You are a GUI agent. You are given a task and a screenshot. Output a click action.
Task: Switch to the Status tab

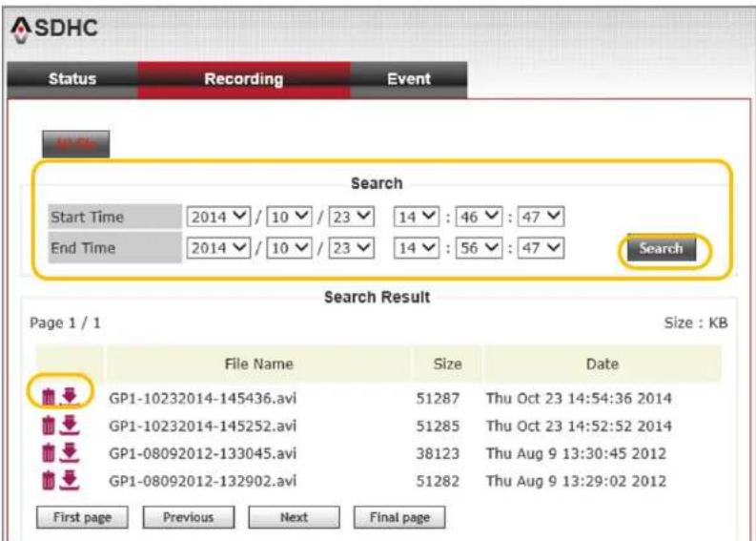click(72, 79)
